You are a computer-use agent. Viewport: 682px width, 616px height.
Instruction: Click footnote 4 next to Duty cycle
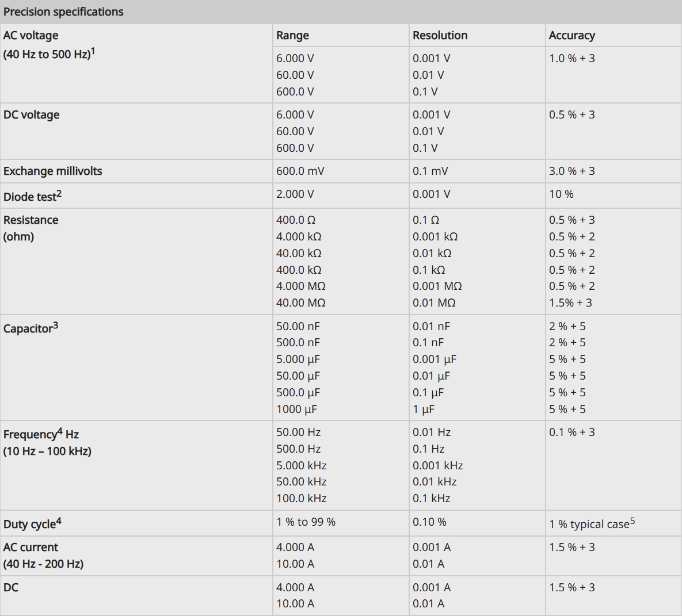point(59,521)
